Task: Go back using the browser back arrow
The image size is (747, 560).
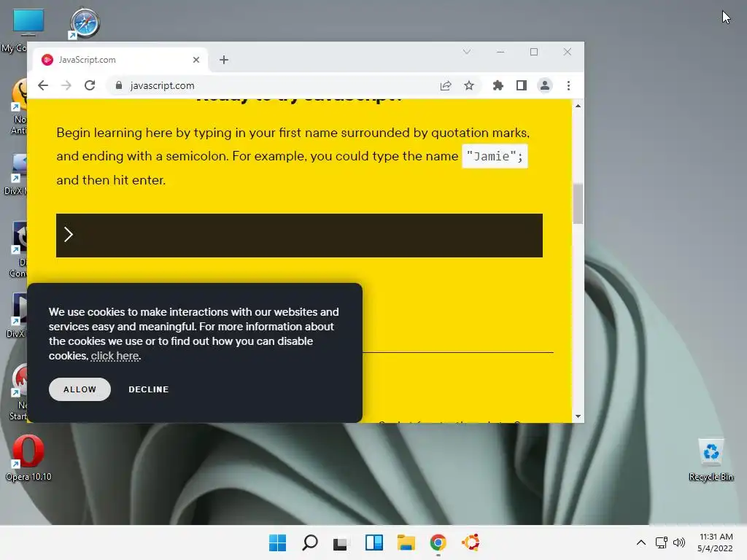Action: [x=43, y=86]
